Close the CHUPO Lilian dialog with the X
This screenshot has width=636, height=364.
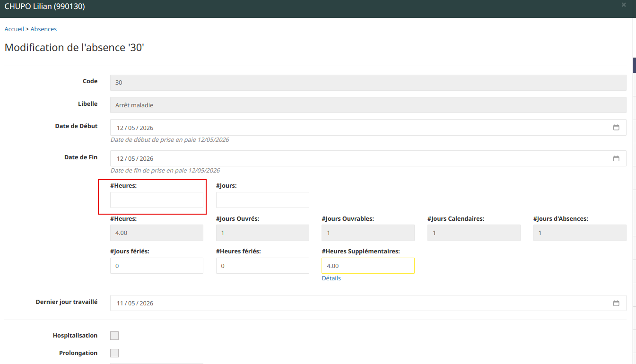[x=624, y=5]
